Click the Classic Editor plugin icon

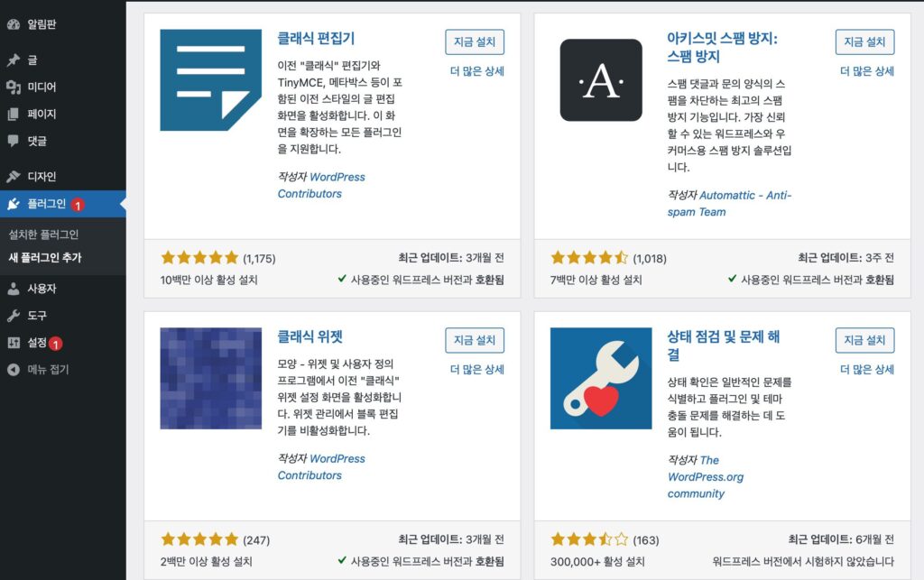tap(211, 79)
